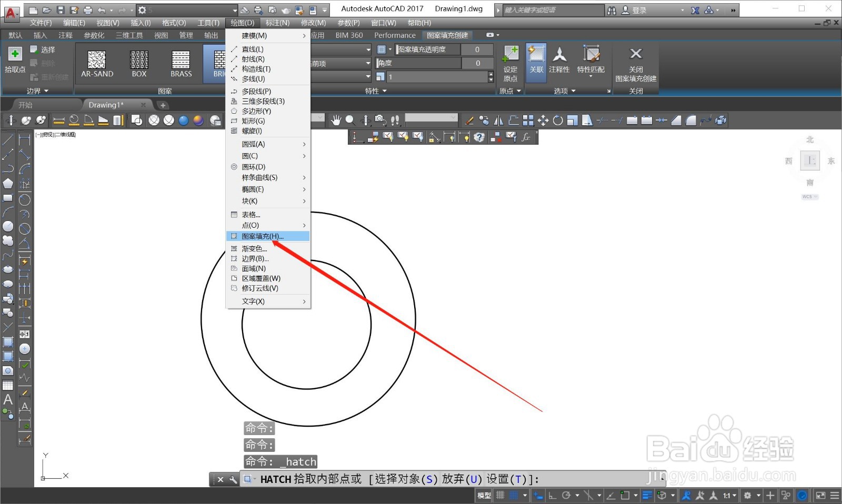Viewport: 842px width, 504px height.
Task: Select the 选择对象(S) command option
Action: [x=406, y=479]
